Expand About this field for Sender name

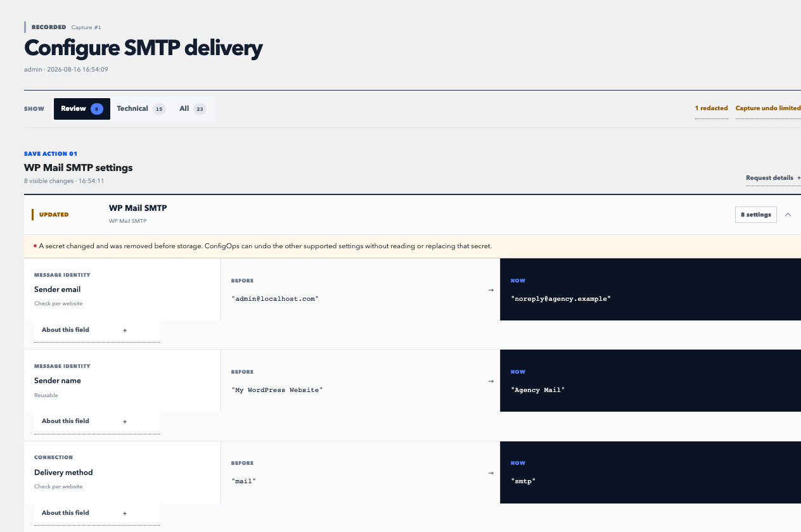(96, 422)
